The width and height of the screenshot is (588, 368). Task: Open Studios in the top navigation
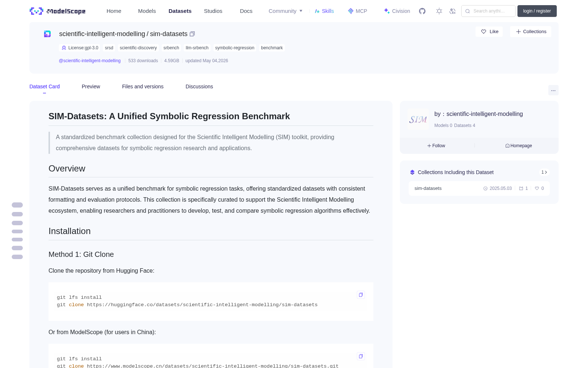click(x=213, y=11)
